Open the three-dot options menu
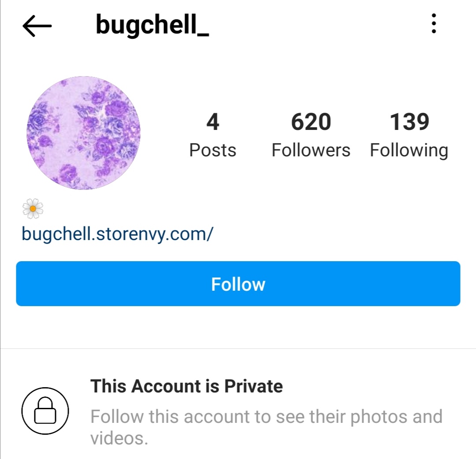The height and width of the screenshot is (459, 476). [434, 23]
